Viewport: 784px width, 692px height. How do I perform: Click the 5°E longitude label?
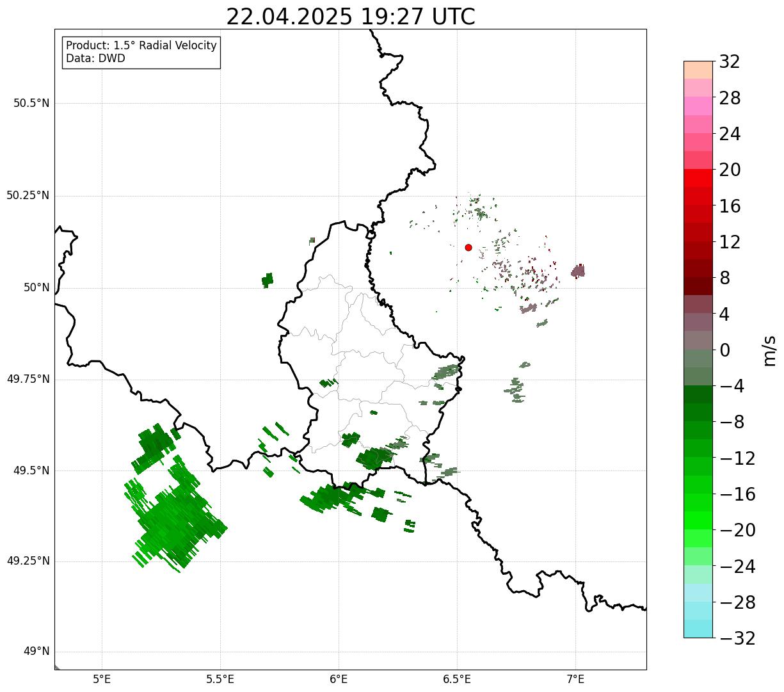click(x=102, y=679)
